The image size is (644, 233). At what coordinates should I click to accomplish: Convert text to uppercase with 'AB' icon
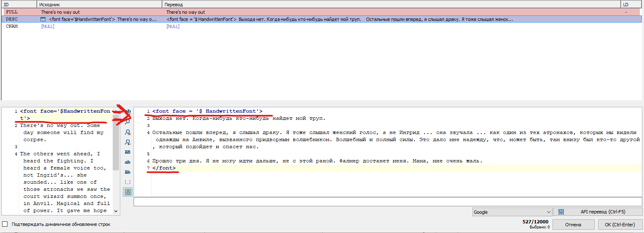(x=128, y=152)
